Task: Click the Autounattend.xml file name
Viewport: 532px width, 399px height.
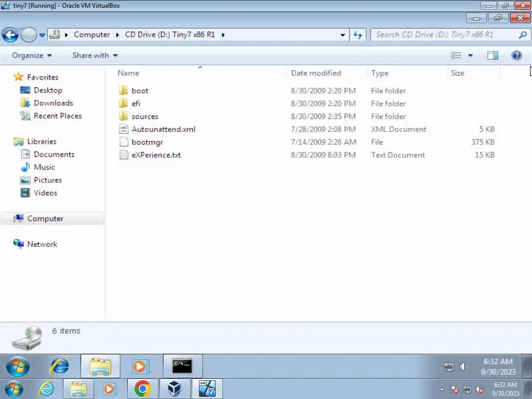Action: pos(164,129)
